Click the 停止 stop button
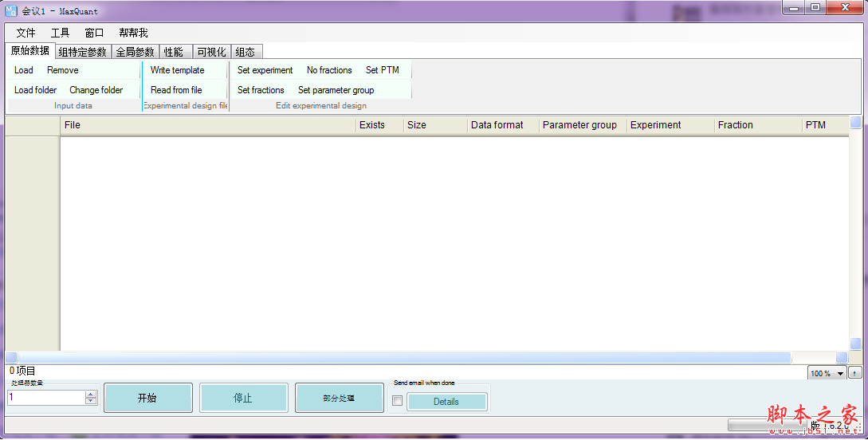The width and height of the screenshot is (868, 440). pyautogui.click(x=244, y=398)
